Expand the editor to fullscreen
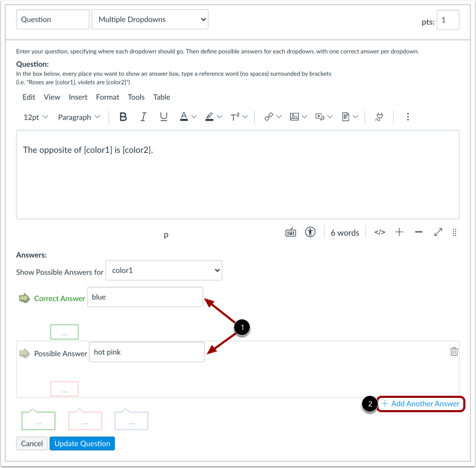476x468 pixels. (x=437, y=232)
